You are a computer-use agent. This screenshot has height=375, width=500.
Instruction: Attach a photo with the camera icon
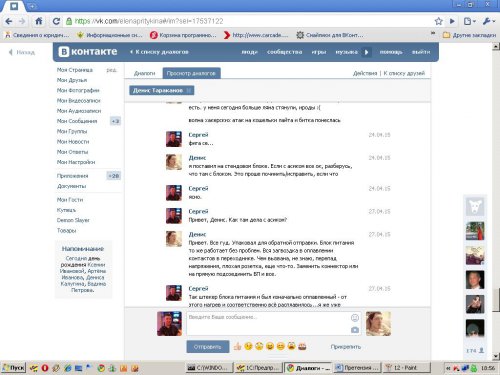[x=355, y=330]
